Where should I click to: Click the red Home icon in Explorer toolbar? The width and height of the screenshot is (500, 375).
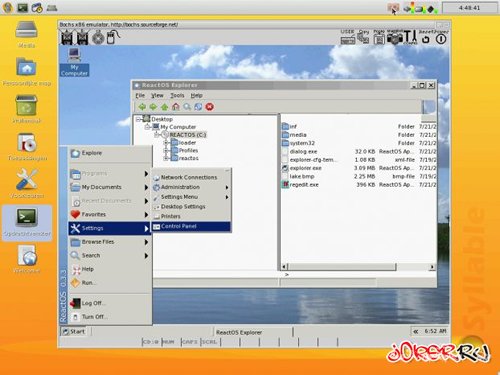click(176, 107)
